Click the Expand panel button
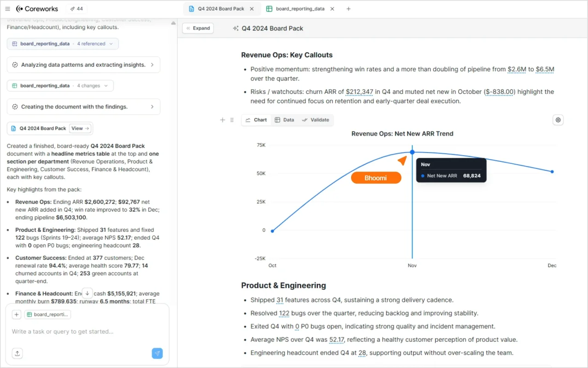Viewport: 588px width, 368px height. pos(198,28)
